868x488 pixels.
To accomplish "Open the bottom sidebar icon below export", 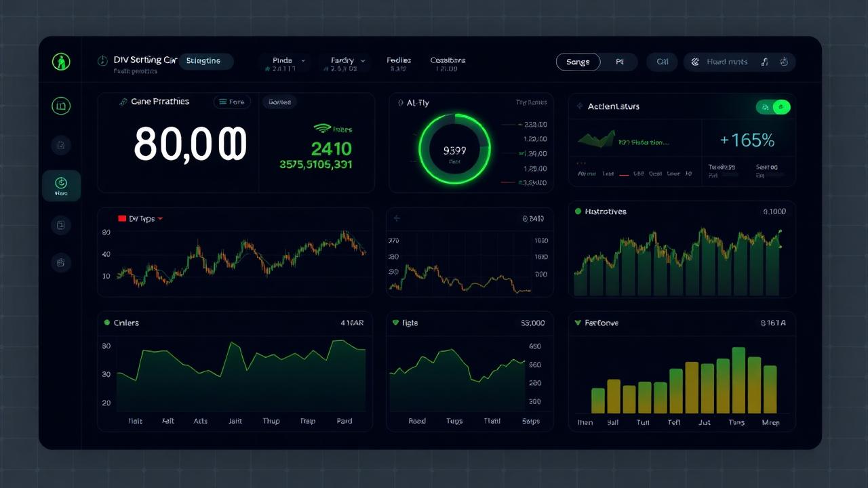I will coord(61,262).
